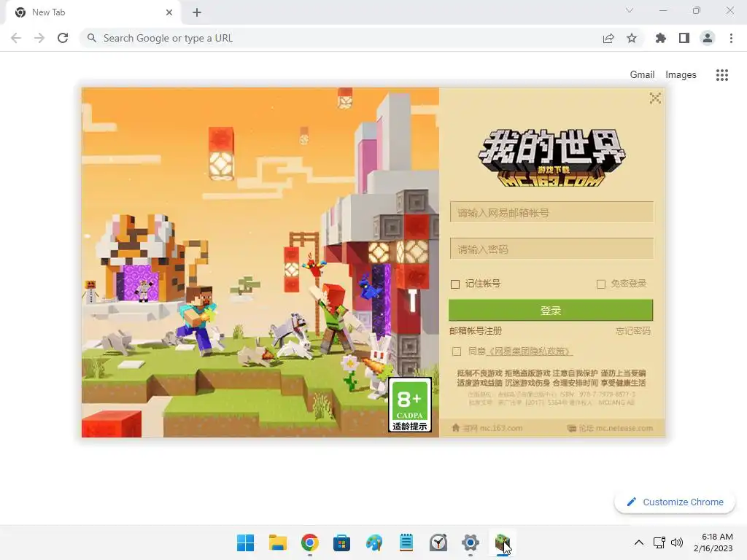This screenshot has width=747, height=560.
Task: Open the Chrome profile avatar menu
Action: tap(708, 38)
